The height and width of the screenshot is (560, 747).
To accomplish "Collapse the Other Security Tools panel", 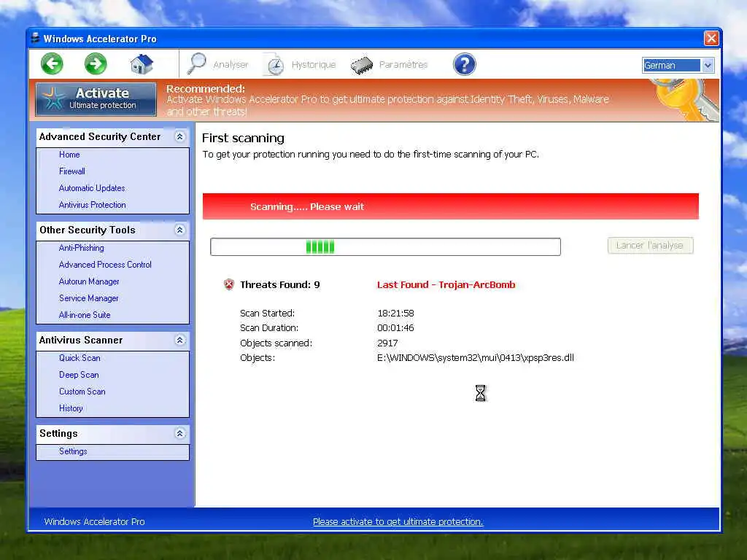I will (x=179, y=230).
